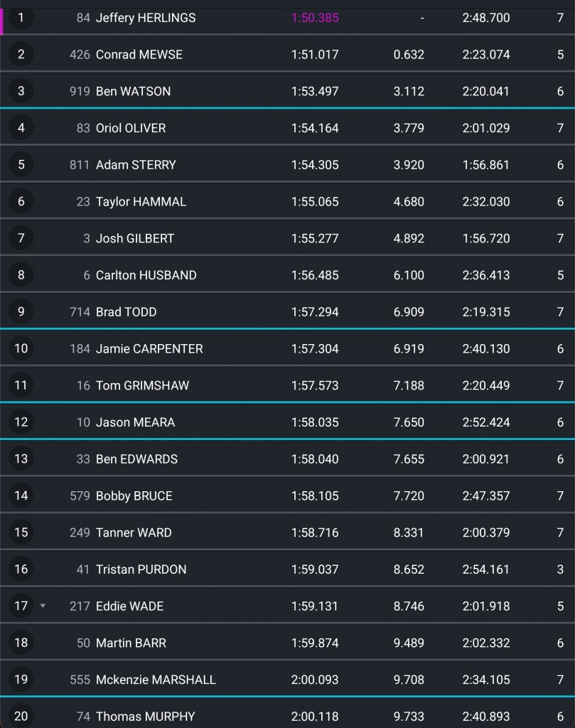Select the position 7 circle badge

tap(21, 238)
